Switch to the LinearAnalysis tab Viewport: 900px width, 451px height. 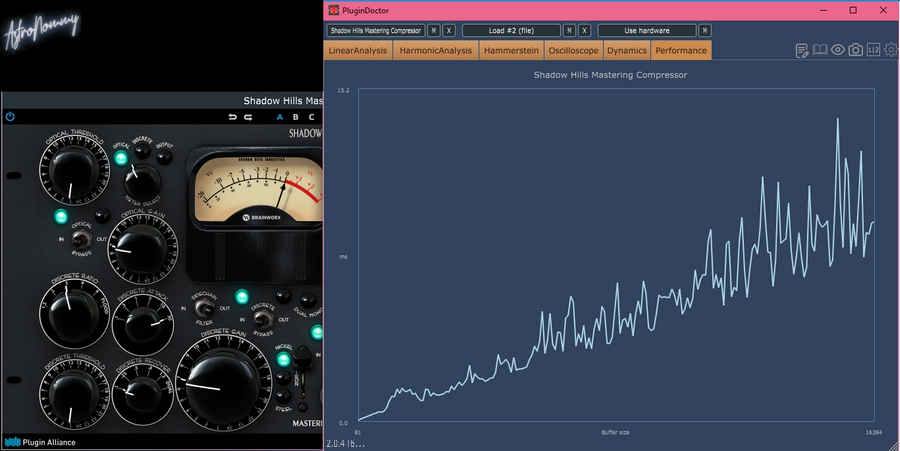[358, 50]
